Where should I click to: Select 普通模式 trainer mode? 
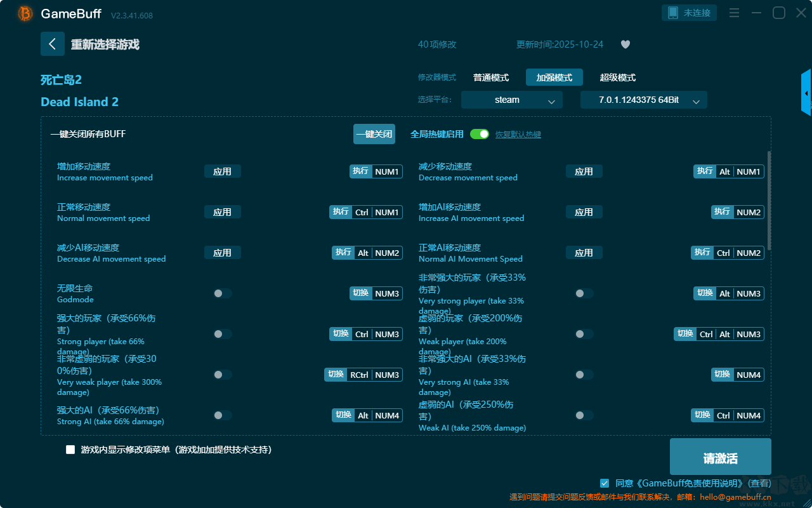click(491, 77)
